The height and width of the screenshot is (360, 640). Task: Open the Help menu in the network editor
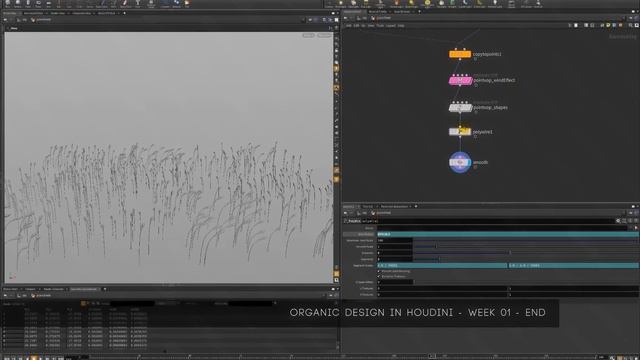click(401, 25)
